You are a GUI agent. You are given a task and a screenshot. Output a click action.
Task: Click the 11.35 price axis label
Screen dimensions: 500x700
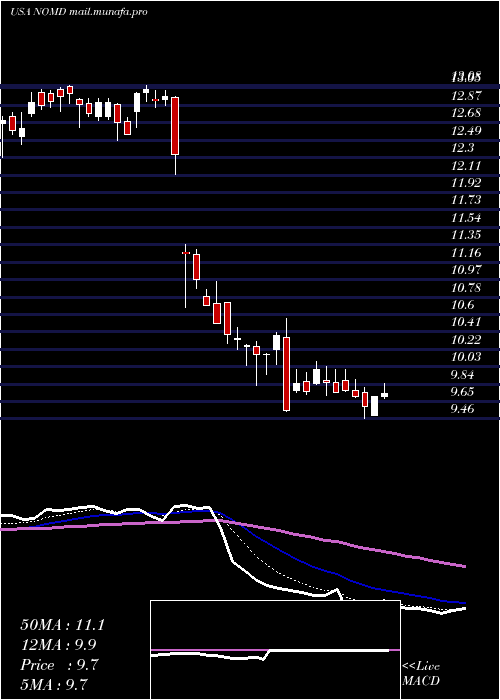(466, 236)
